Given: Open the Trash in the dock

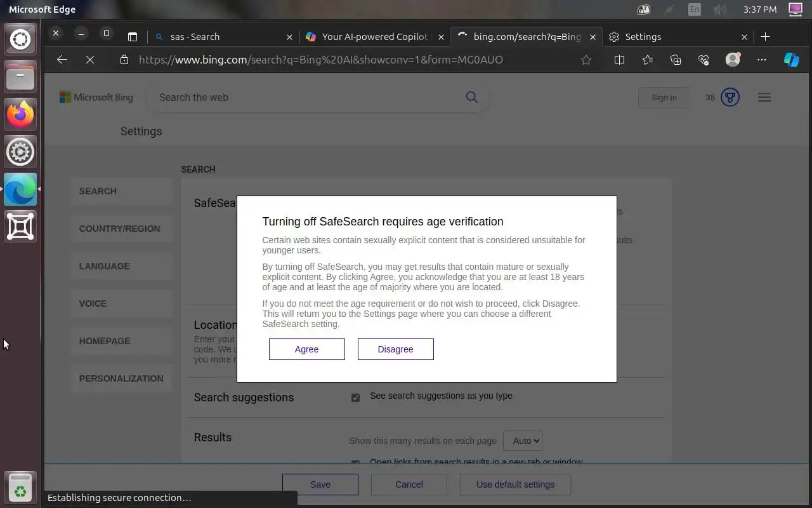Looking at the screenshot, I should (20, 488).
